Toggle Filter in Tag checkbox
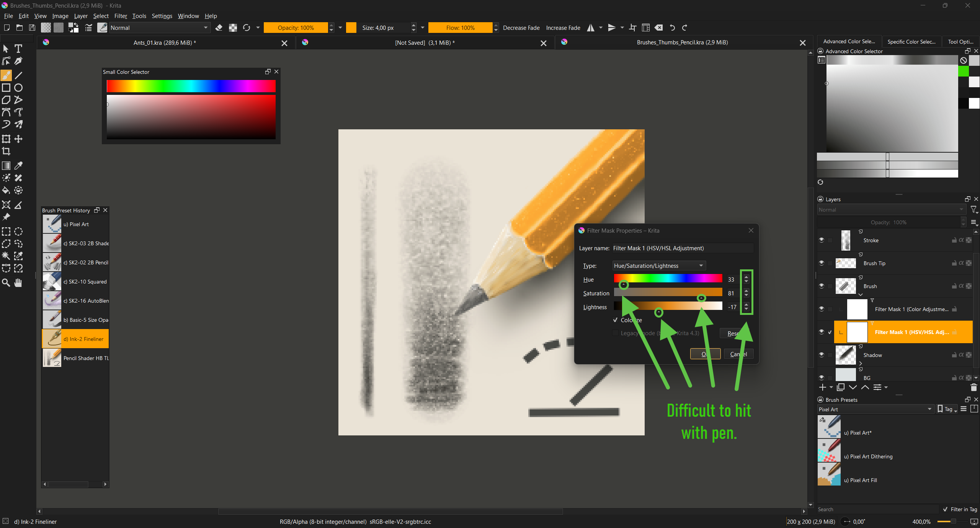980x528 pixels. (946, 509)
